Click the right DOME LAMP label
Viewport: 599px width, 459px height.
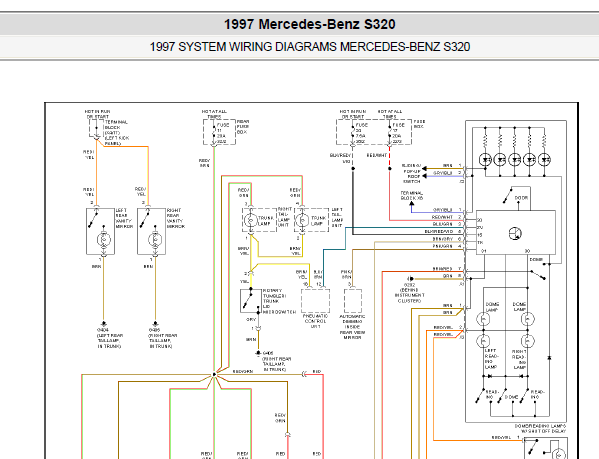pos(519,307)
